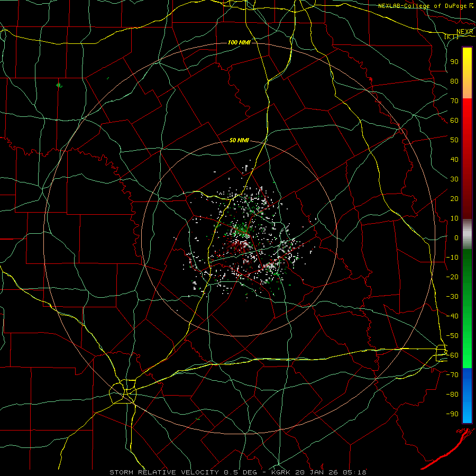Click the STORM RELATIVE VELOCITY caption text
The image size is (476, 476).
[164, 472]
